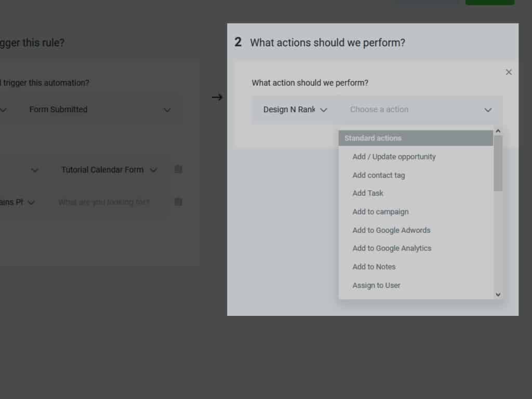Expand the Tutorial Calendar Form dropdown
Image resolution: width=532 pixels, height=399 pixels.
[109, 170]
